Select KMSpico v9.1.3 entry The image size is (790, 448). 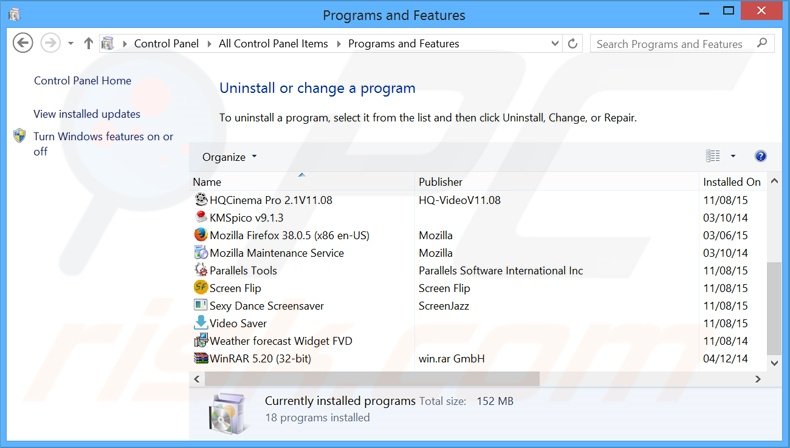pos(246,218)
